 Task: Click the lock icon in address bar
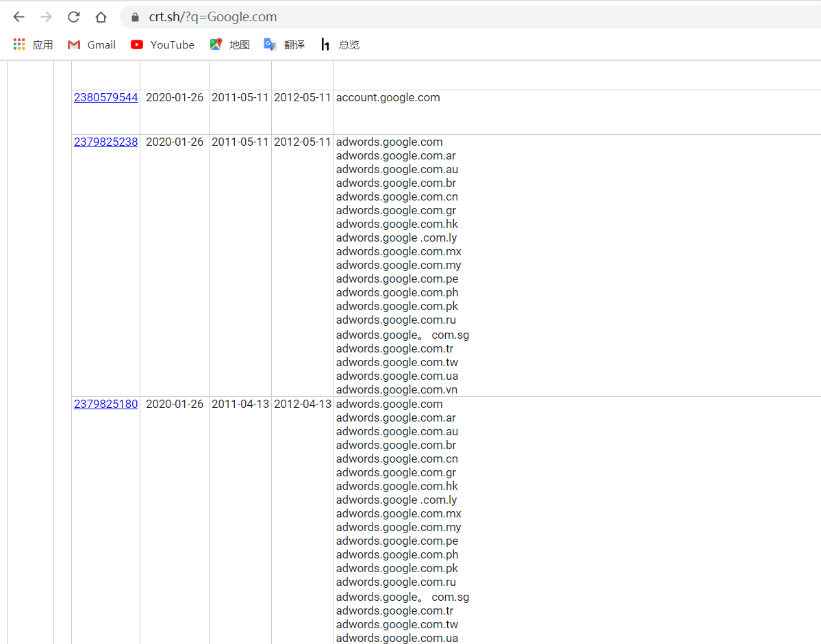[x=135, y=17]
